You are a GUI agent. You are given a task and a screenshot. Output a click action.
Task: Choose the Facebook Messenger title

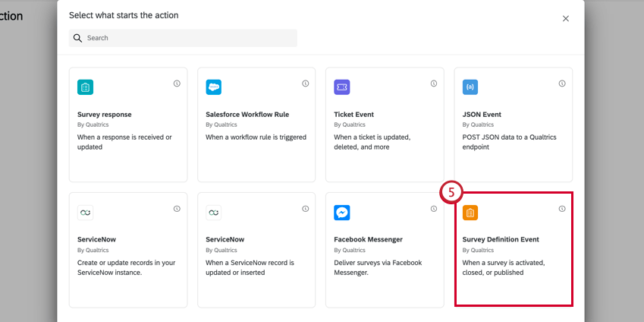[x=369, y=239]
